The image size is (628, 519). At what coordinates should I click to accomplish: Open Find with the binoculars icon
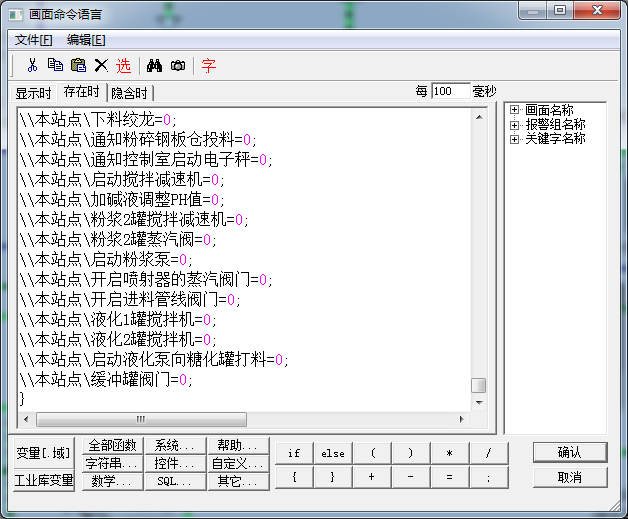(154, 65)
